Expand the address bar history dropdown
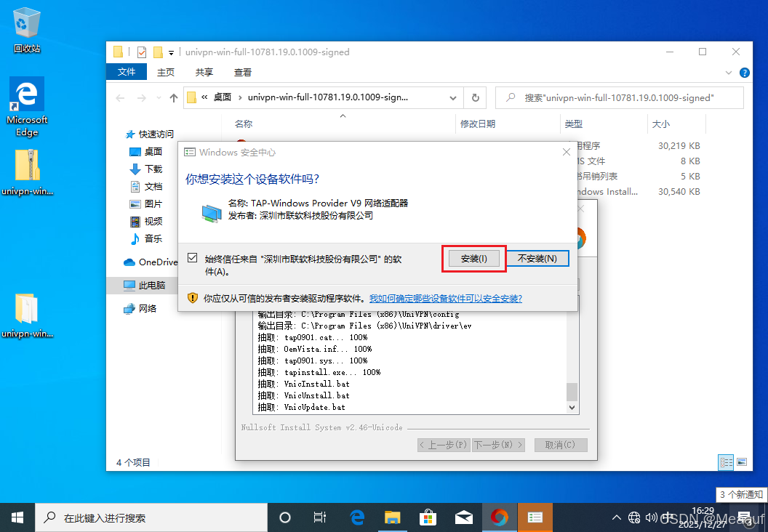The width and height of the screenshot is (768, 532). click(452, 98)
